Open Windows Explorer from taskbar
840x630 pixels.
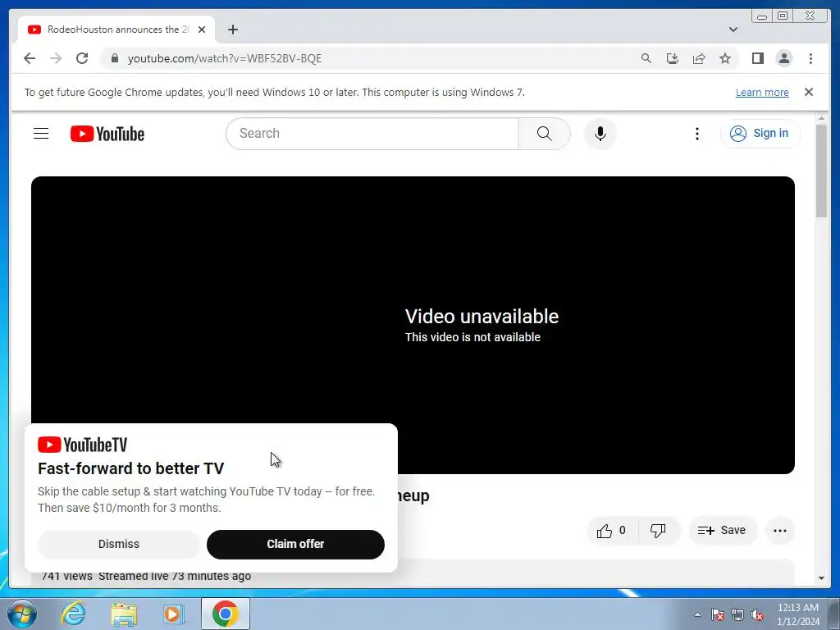124,614
